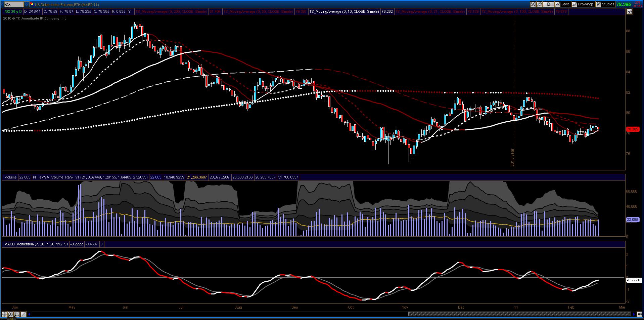
Task: Click the volume rank value 18,940.9239
Action: (x=174, y=177)
